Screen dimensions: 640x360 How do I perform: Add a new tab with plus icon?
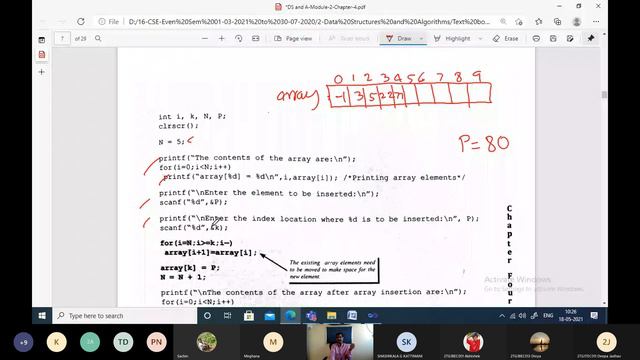42,72
